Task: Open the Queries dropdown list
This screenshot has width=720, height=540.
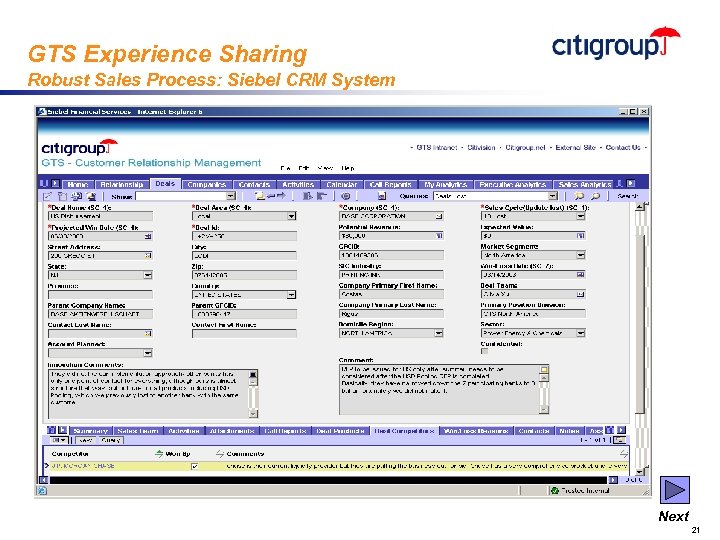Action: (553, 196)
